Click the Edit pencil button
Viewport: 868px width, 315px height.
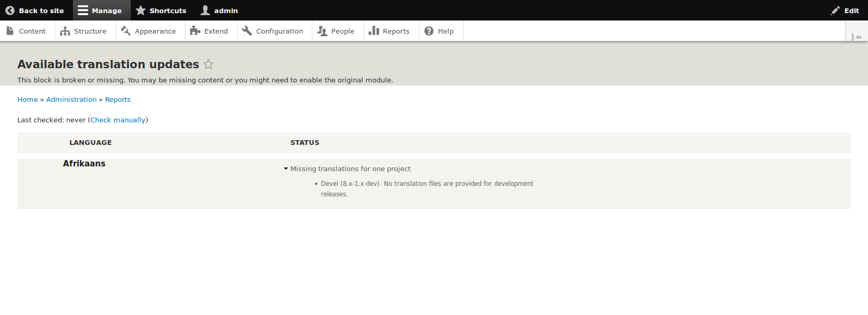(845, 10)
